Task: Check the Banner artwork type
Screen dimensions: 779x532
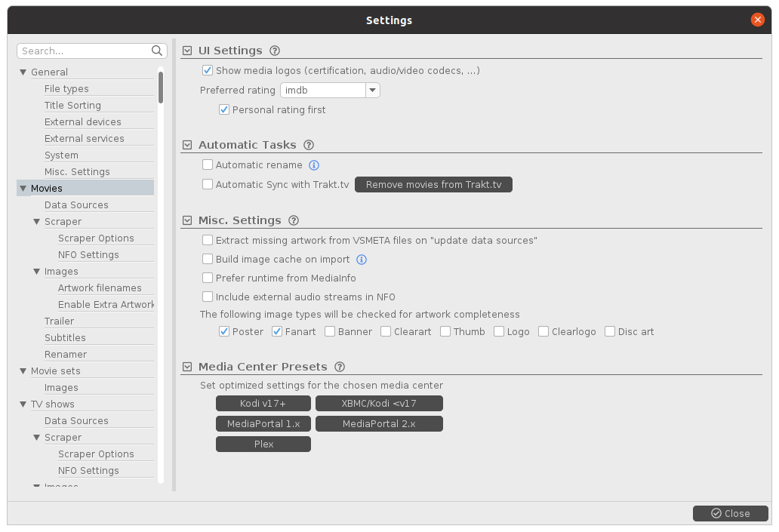Action: click(x=330, y=331)
